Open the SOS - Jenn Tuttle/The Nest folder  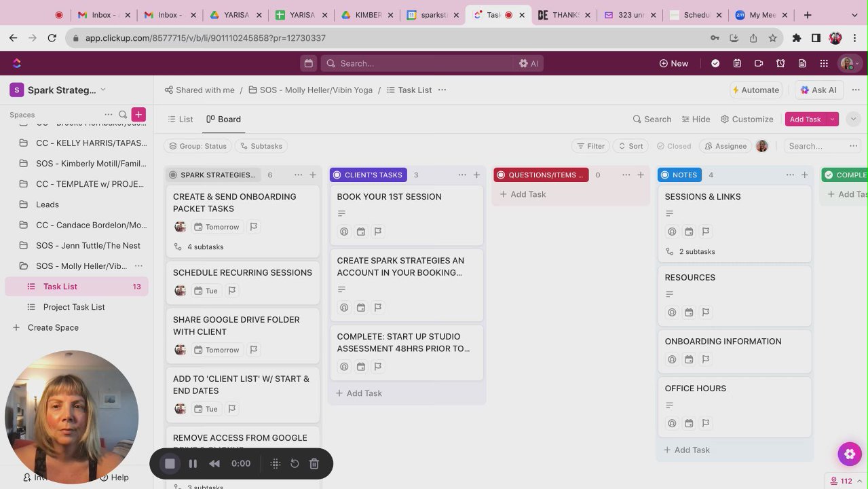88,246
